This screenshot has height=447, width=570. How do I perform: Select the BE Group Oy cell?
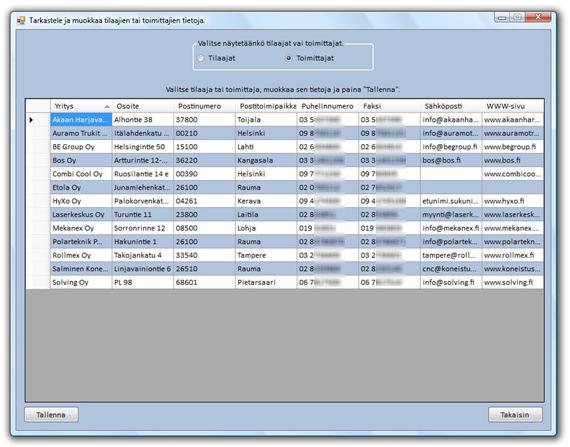pos(81,147)
